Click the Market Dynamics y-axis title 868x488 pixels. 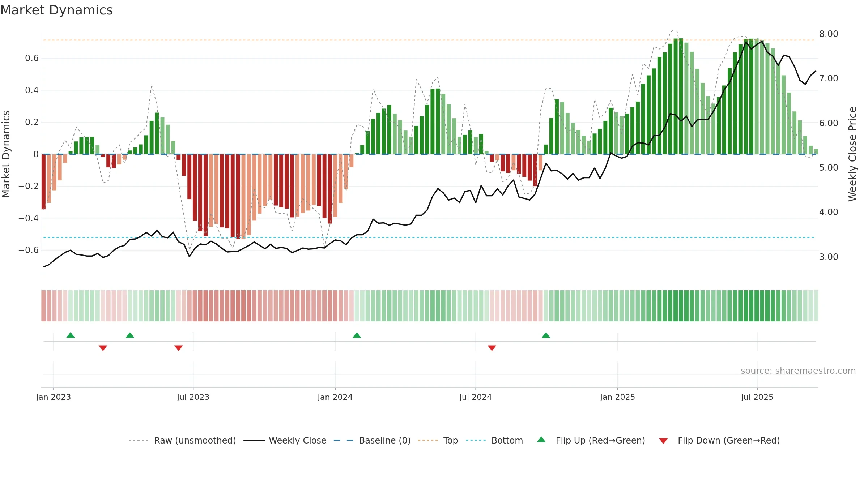point(6,154)
